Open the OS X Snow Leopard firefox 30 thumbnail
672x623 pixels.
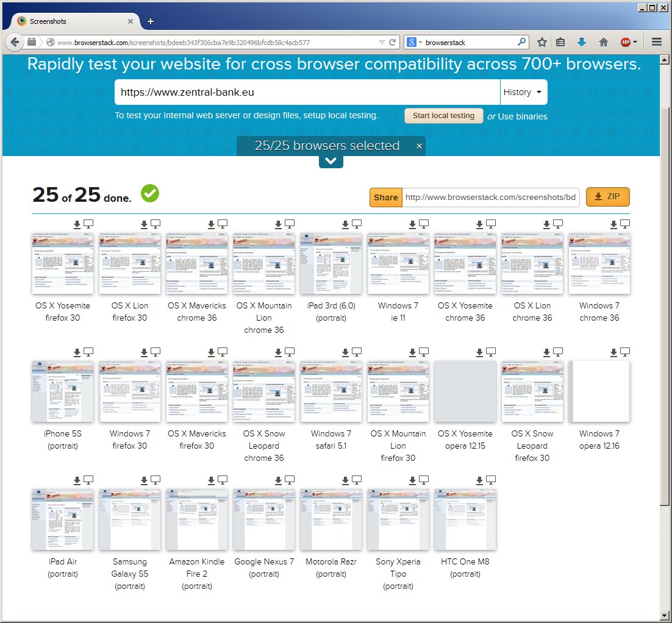click(x=532, y=391)
